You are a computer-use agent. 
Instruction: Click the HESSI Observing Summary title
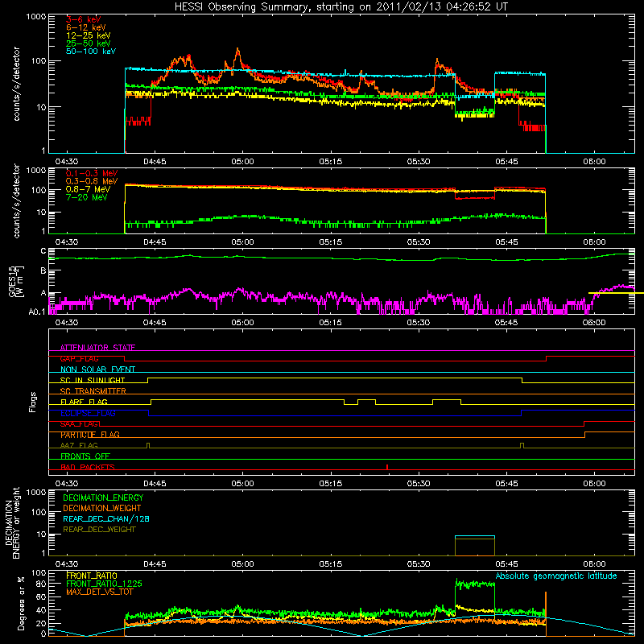point(341,7)
